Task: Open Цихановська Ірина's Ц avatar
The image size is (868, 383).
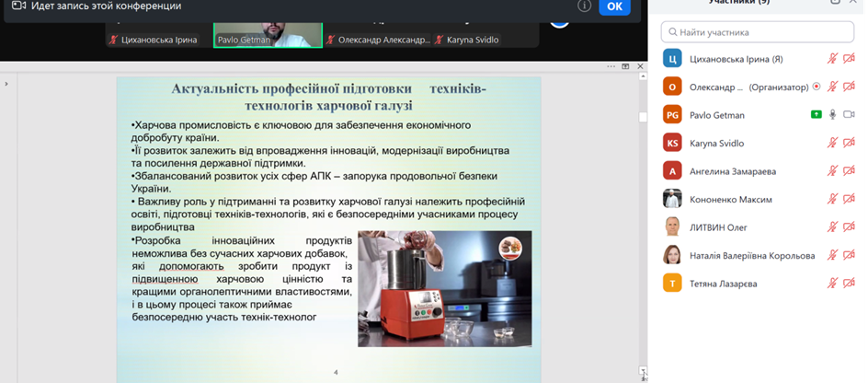Action: coord(672,59)
